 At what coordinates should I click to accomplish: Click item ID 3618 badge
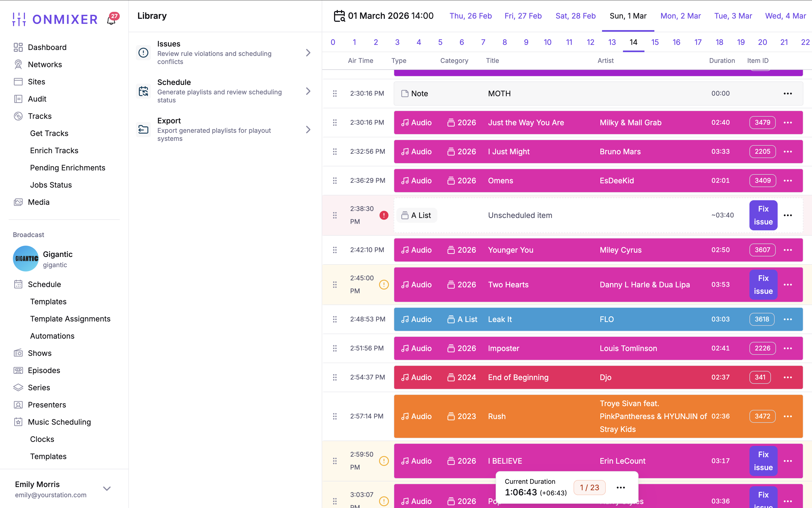[x=762, y=319]
